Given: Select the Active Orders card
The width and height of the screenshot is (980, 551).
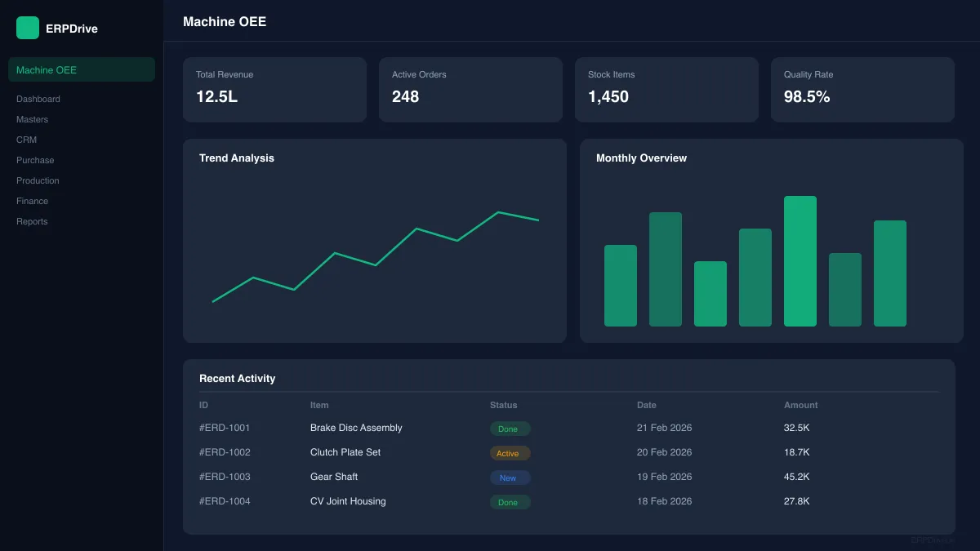Looking at the screenshot, I should tap(470, 90).
